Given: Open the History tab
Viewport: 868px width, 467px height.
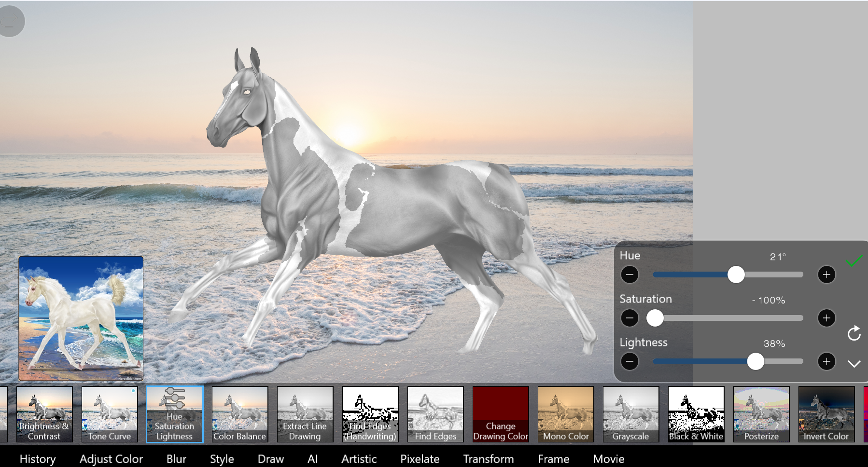Looking at the screenshot, I should tap(38, 459).
